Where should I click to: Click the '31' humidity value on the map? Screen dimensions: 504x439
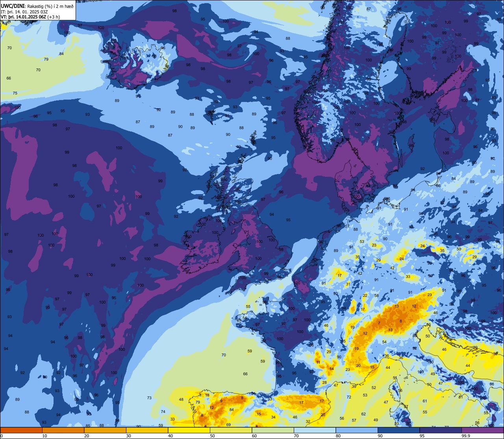pyautogui.click(x=348, y=284)
